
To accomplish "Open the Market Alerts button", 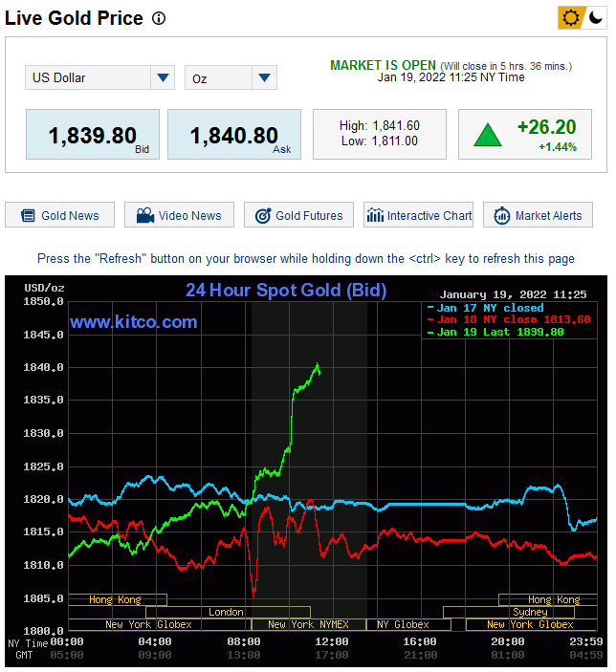I will pyautogui.click(x=538, y=215).
